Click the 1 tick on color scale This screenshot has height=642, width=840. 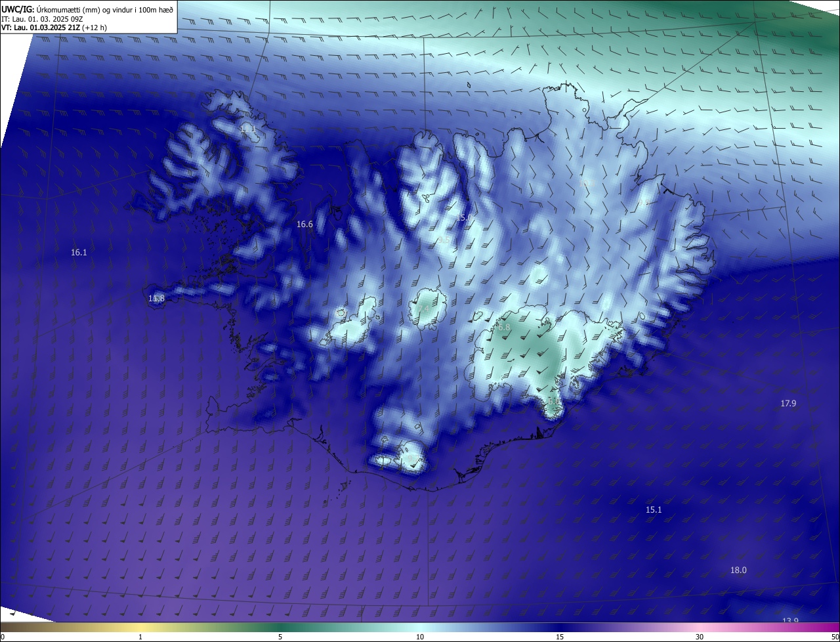point(141,637)
